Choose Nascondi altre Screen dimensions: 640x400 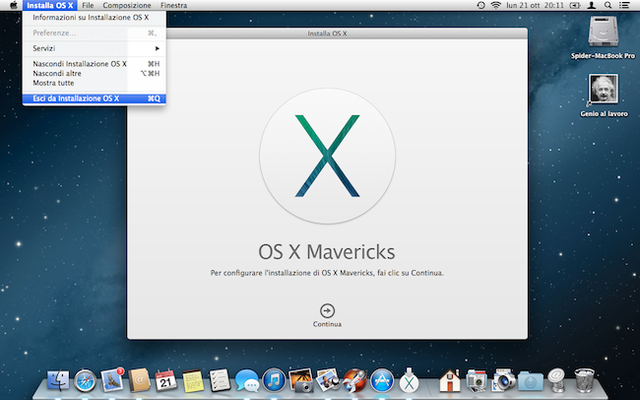(94, 73)
